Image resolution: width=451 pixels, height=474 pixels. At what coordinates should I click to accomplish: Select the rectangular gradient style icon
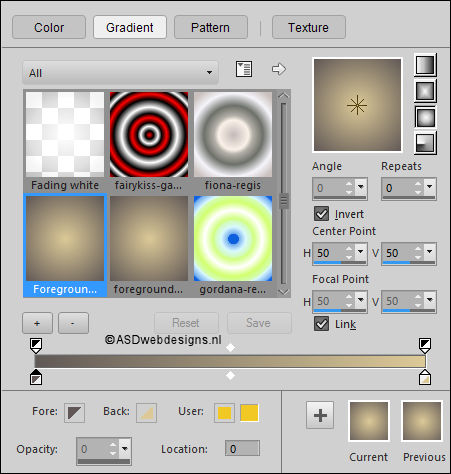click(x=425, y=91)
